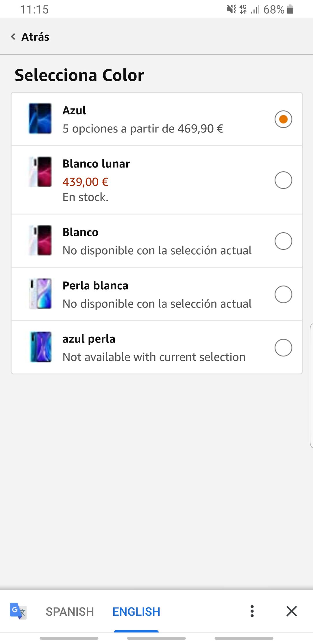Viewport: 313px width, 644px height.
Task: Tap the azul perla phone thumbnail
Action: click(41, 347)
